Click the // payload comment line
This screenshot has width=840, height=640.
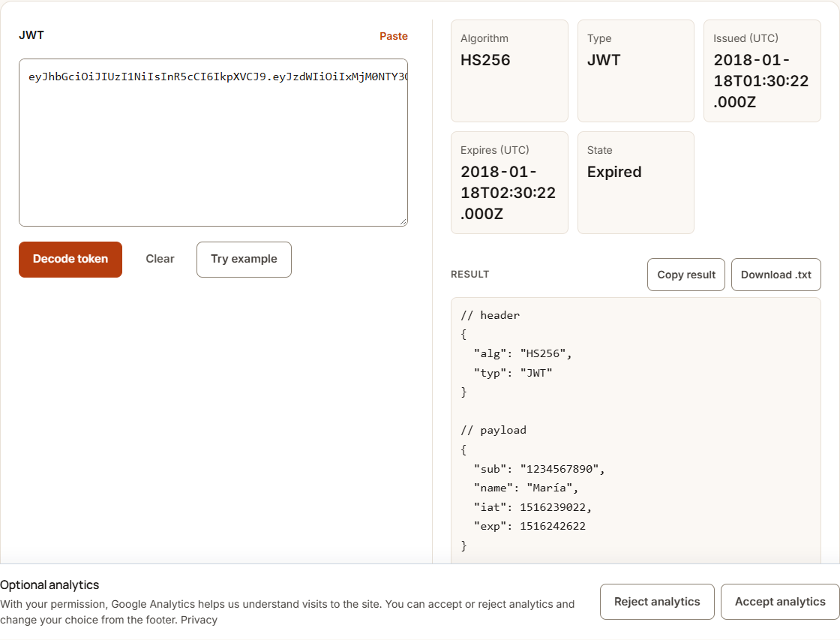point(493,431)
